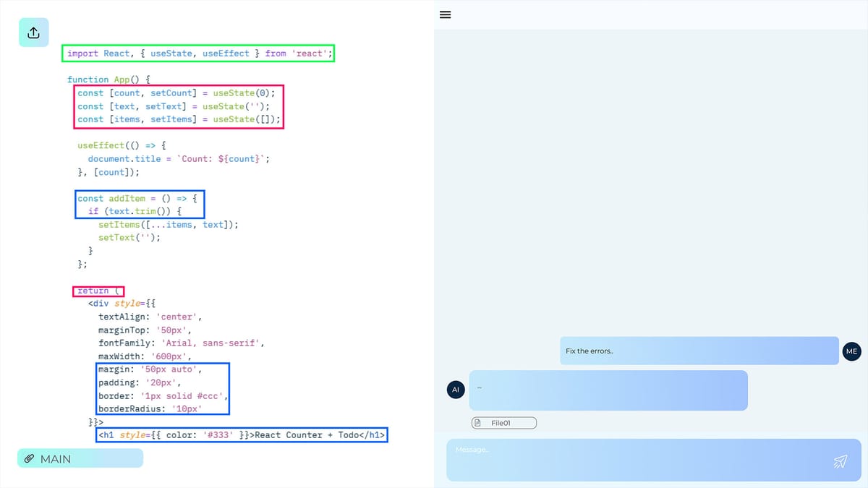Image resolution: width=868 pixels, height=488 pixels.
Task: Select the blue-boxed style properties block
Action: (163, 389)
